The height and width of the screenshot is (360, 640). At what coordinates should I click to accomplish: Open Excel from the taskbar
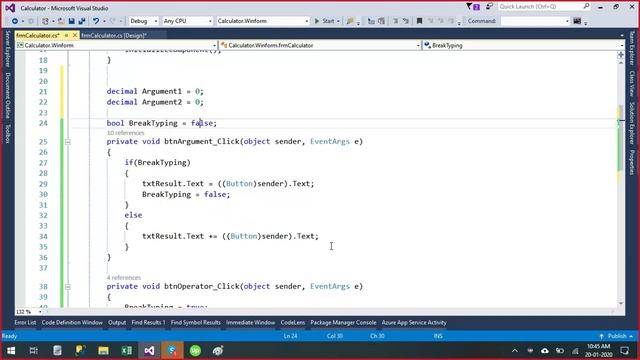(126, 351)
